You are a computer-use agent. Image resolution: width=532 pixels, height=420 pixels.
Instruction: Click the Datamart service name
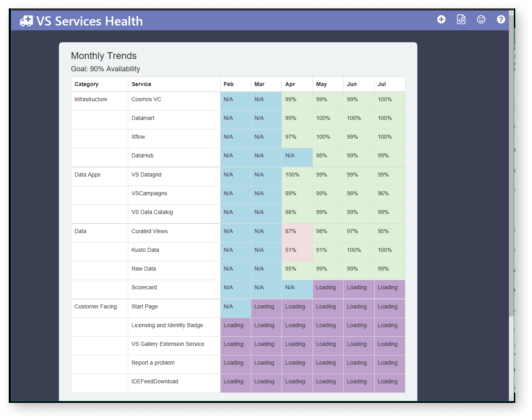click(143, 118)
